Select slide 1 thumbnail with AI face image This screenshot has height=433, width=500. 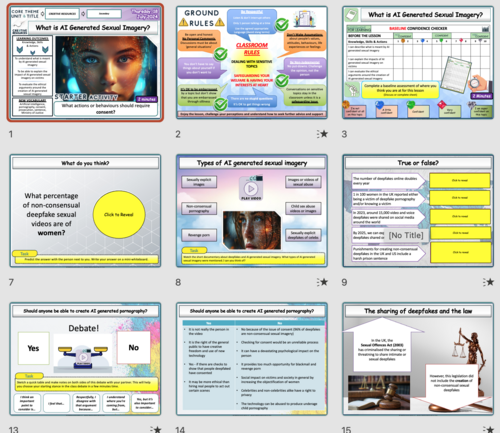pyautogui.click(x=85, y=63)
